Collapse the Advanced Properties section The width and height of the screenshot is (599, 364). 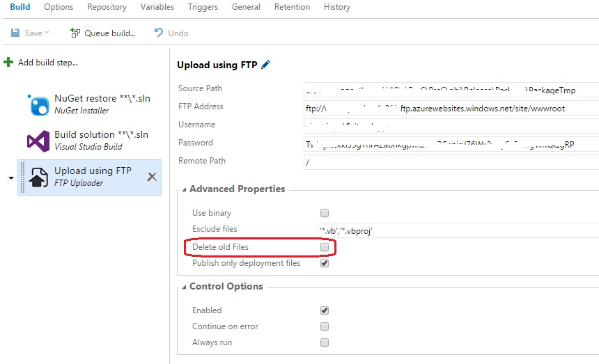click(x=184, y=189)
